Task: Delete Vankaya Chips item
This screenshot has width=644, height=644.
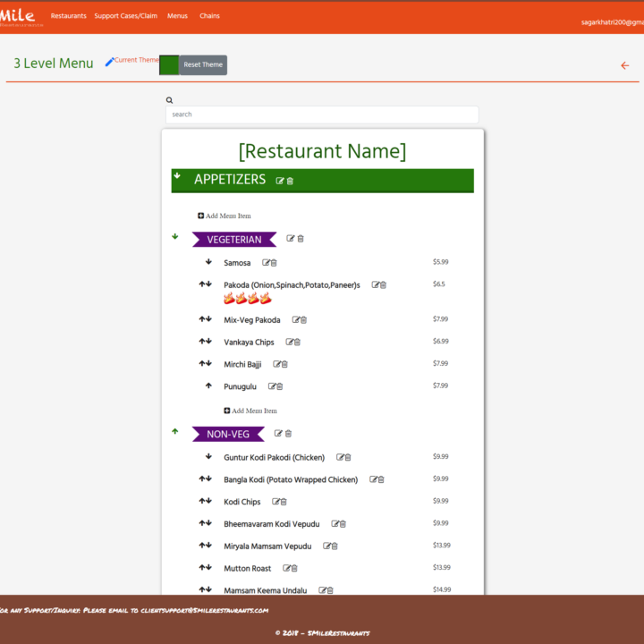Action: coord(297,342)
